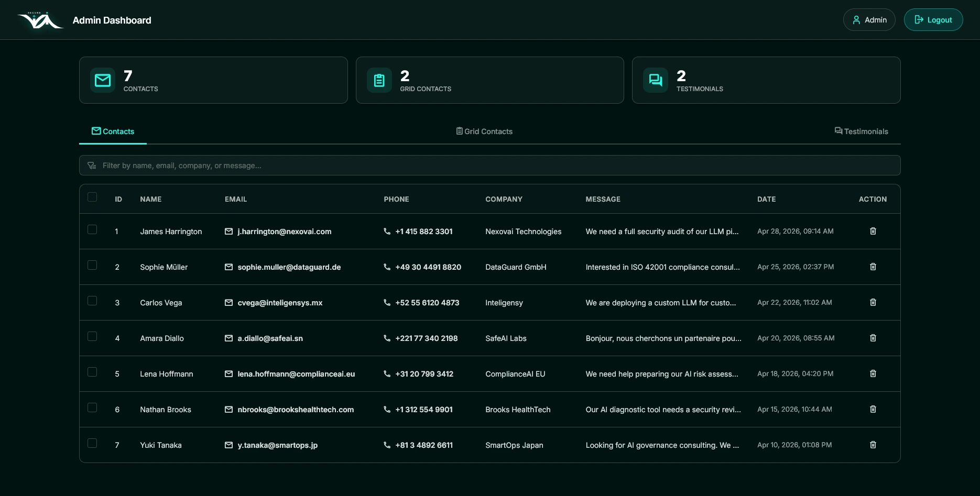Viewport: 980px width, 496px height.
Task: Open the Admin user button
Action: pyautogui.click(x=869, y=20)
